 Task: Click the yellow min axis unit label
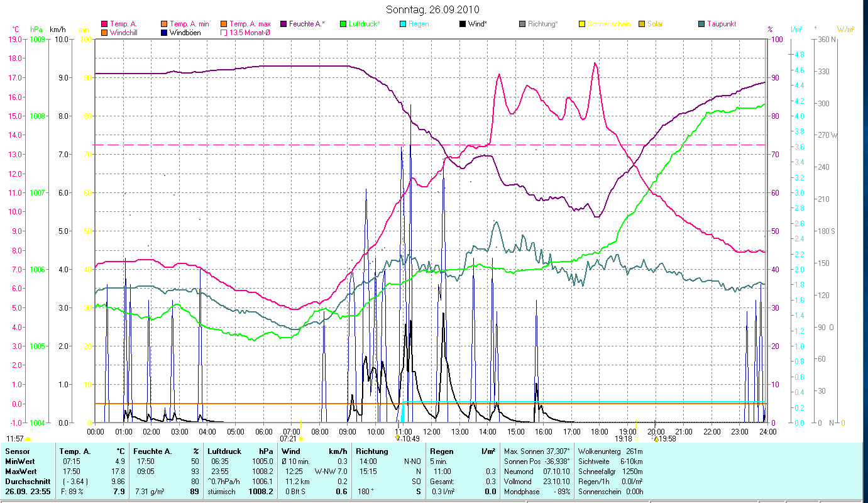(83, 30)
